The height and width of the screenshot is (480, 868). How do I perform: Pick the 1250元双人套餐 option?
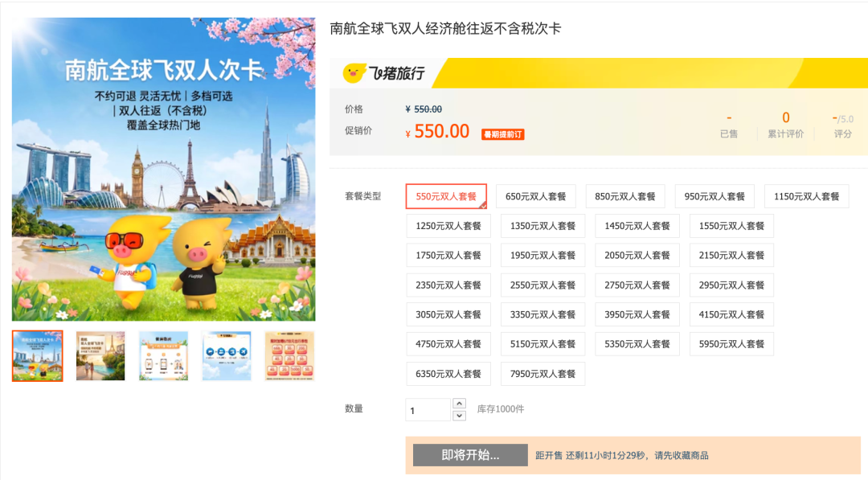tap(448, 226)
